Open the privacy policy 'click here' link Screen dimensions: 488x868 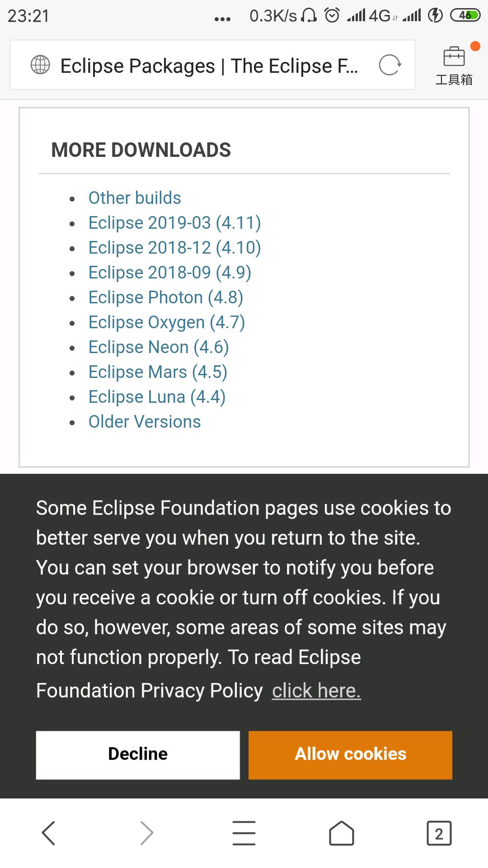tap(316, 691)
